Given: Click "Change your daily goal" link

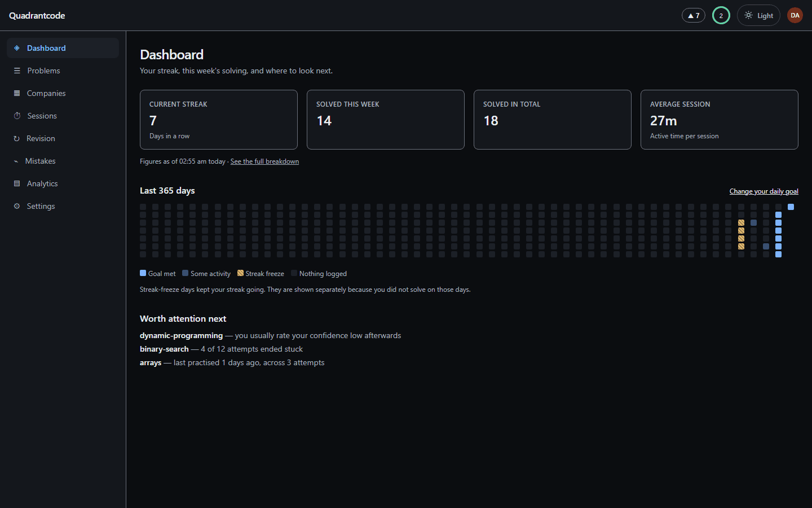Looking at the screenshot, I should point(764,191).
